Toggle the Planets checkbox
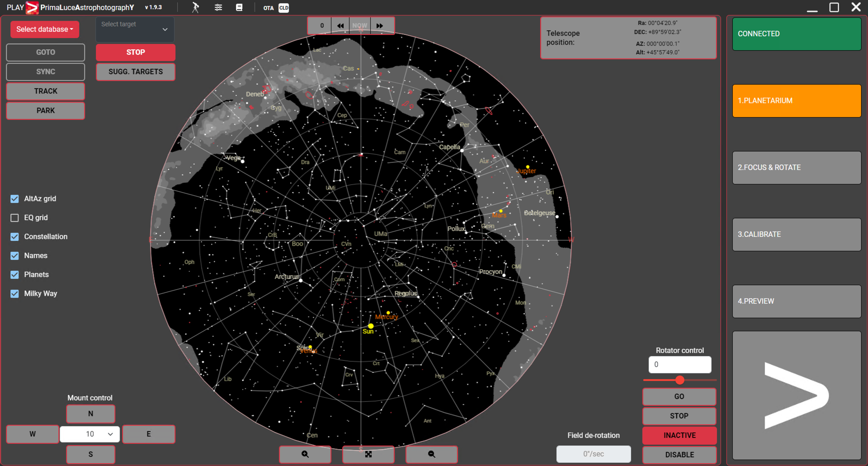Image resolution: width=868 pixels, height=466 pixels. [14, 275]
